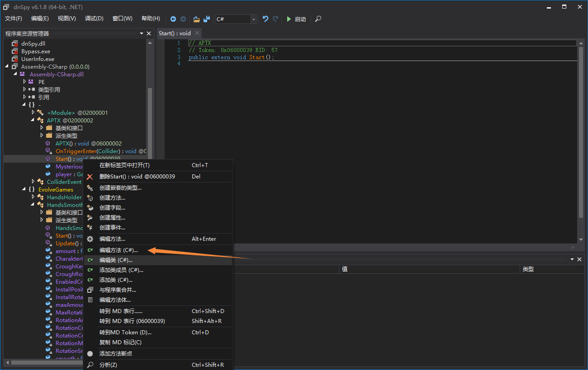This screenshot has height=370, width=588.
Task: Choose 分析(Z) menu item
Action: 159,365
